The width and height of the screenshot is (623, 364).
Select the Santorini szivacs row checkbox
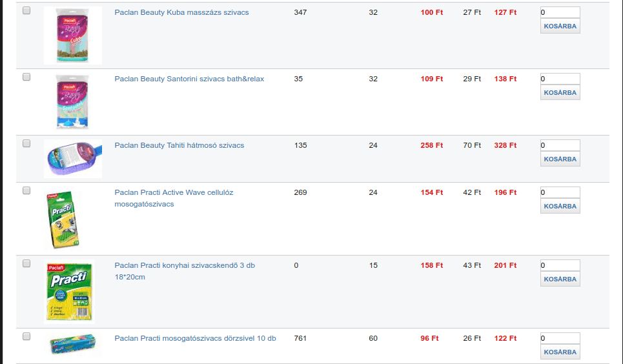26,77
